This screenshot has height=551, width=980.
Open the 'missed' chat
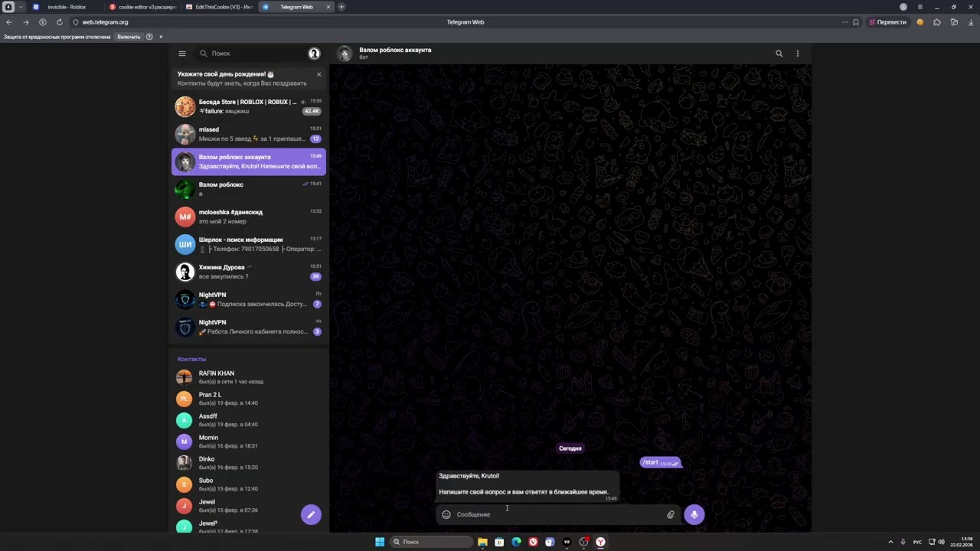pyautogui.click(x=249, y=134)
